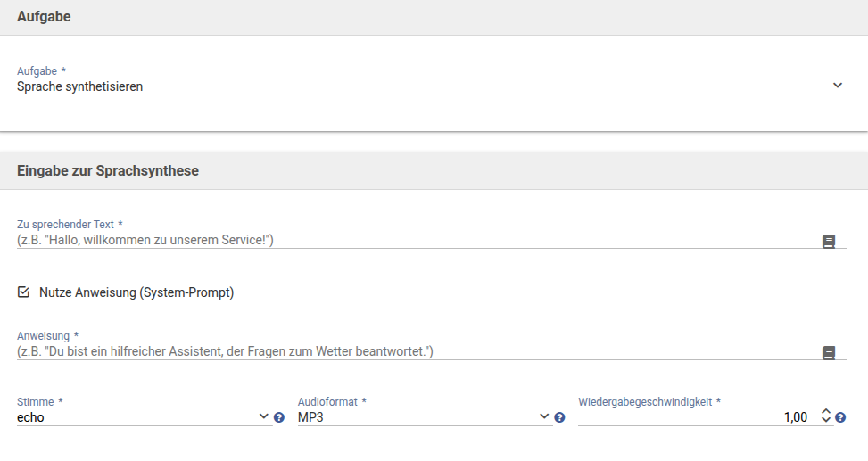Open the Stimme dropdown arrow
The width and height of the screenshot is (868, 461).
263,416
